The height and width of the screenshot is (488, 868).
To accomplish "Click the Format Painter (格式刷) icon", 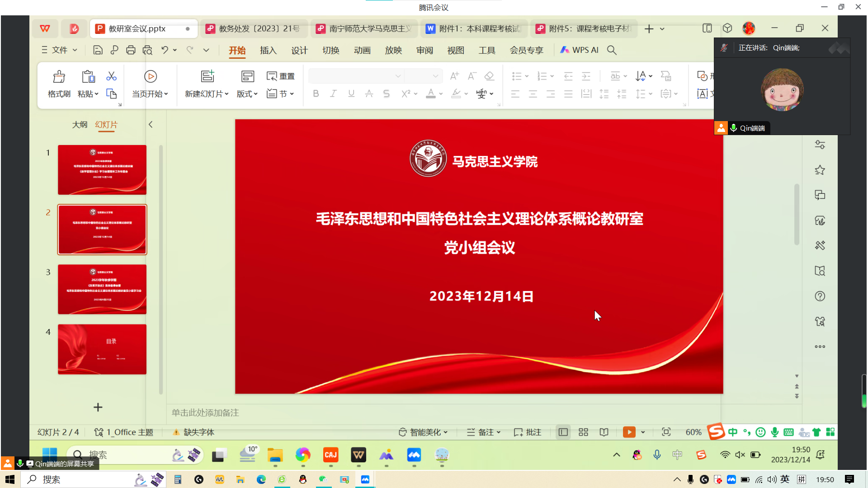I will tap(59, 76).
